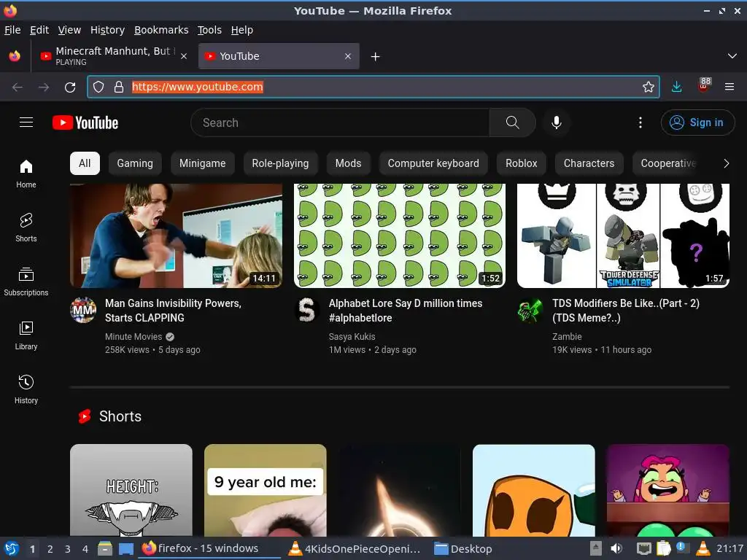Open the Bookmarks menu
Viewport: 747px width, 560px height.
point(161,30)
